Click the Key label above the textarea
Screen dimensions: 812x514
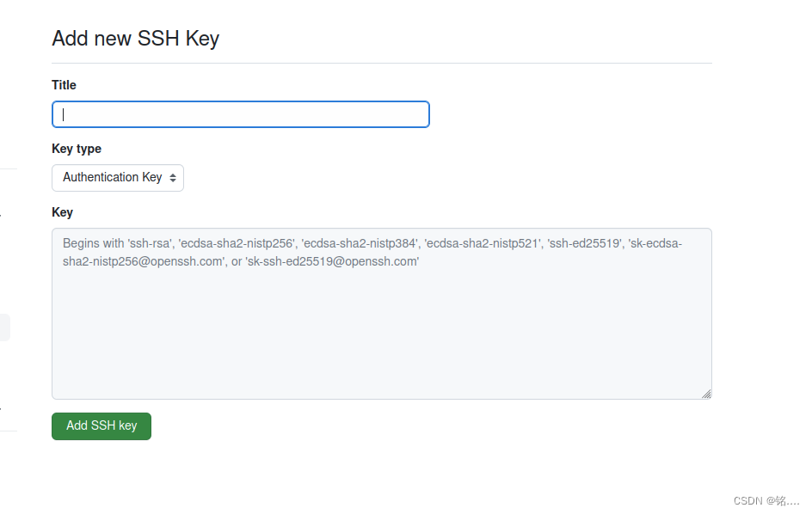60,211
